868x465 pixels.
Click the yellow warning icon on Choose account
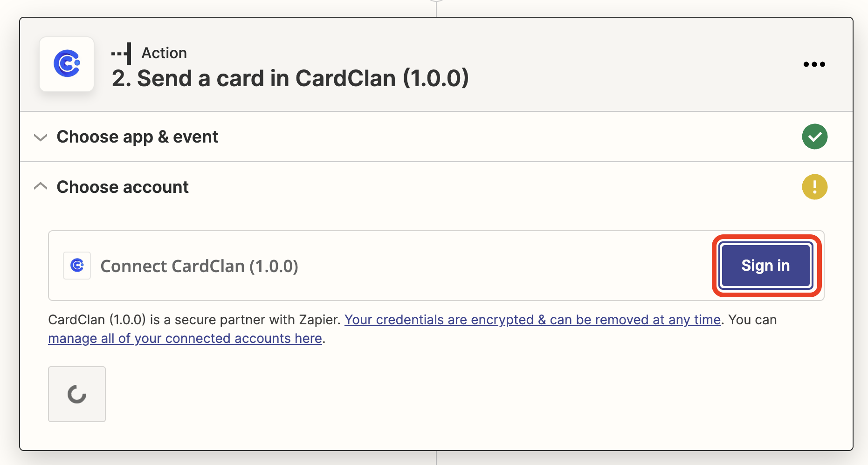[x=814, y=187]
